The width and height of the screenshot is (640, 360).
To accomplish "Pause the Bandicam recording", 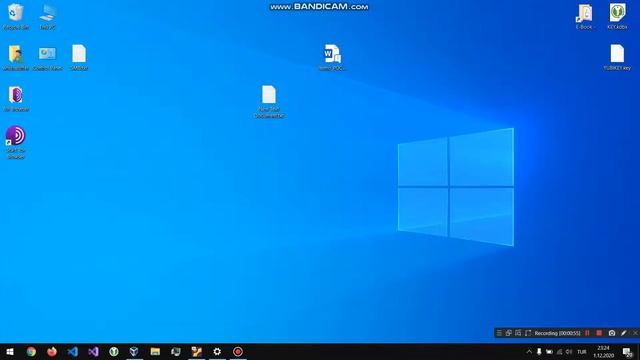I will pyautogui.click(x=587, y=333).
